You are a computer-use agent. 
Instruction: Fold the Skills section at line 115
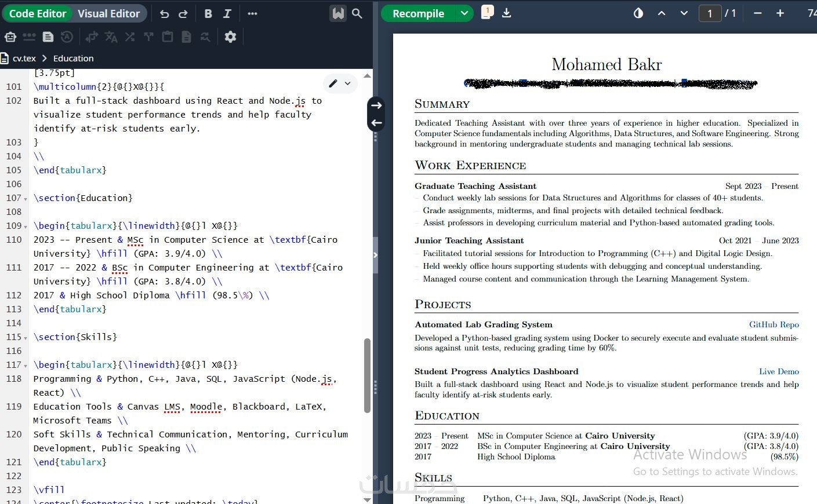(26, 338)
